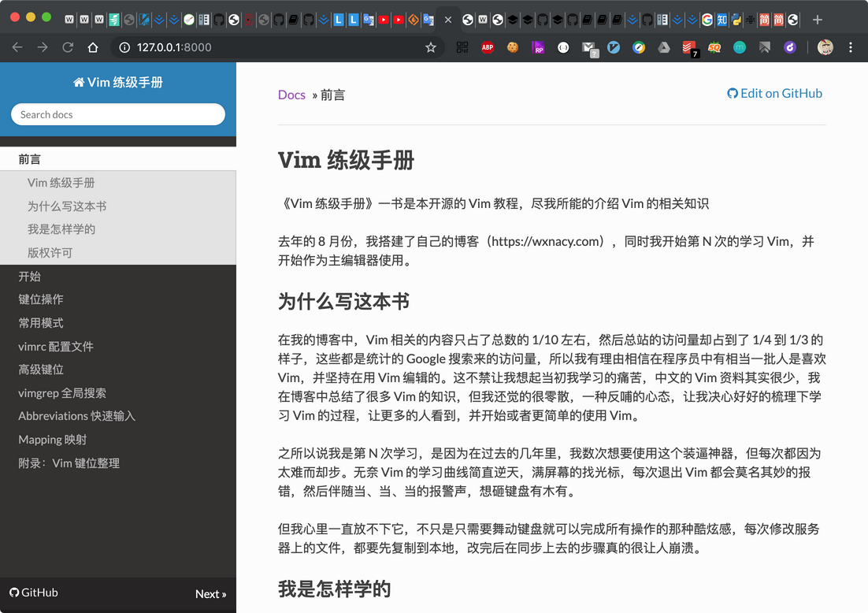
Task: Open the Axure RP extension icon
Action: (537, 47)
